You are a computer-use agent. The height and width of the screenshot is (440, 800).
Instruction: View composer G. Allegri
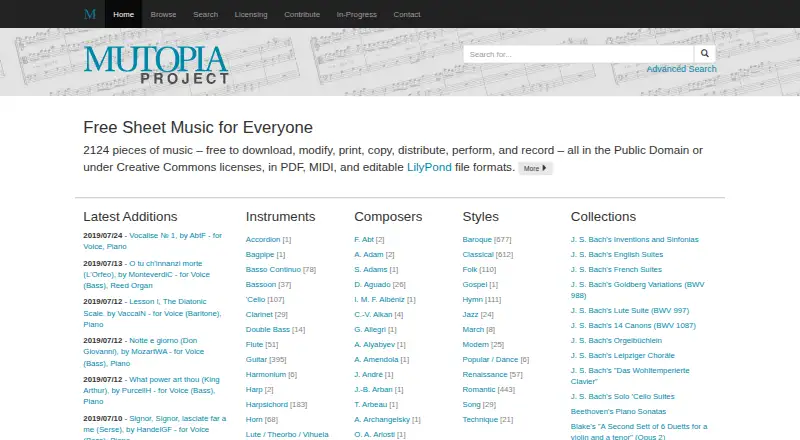pyautogui.click(x=370, y=330)
